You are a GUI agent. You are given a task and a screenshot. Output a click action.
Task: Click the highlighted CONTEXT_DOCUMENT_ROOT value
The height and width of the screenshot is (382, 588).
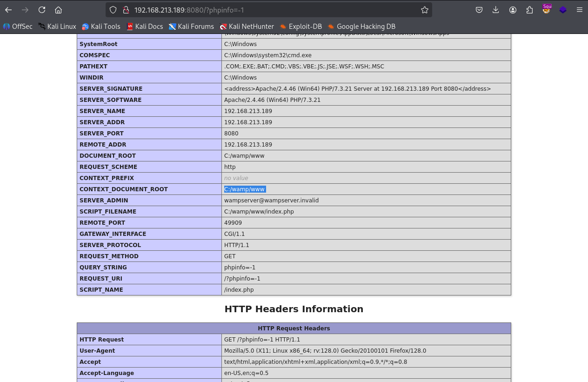244,189
